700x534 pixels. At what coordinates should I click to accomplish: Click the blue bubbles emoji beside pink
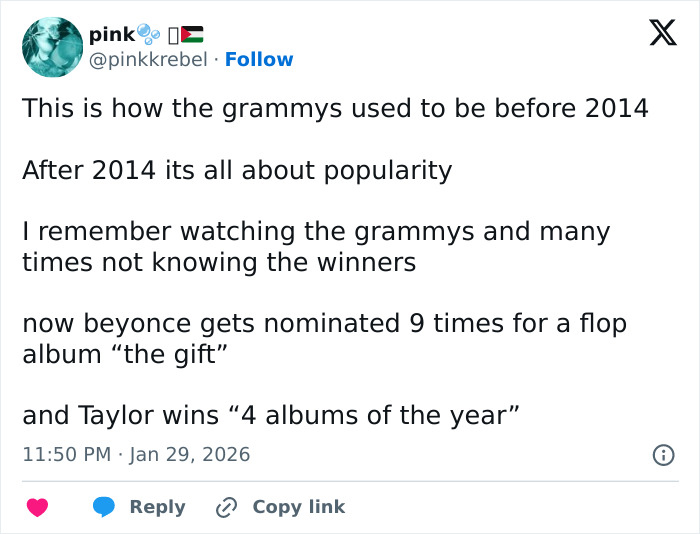pyautogui.click(x=148, y=34)
